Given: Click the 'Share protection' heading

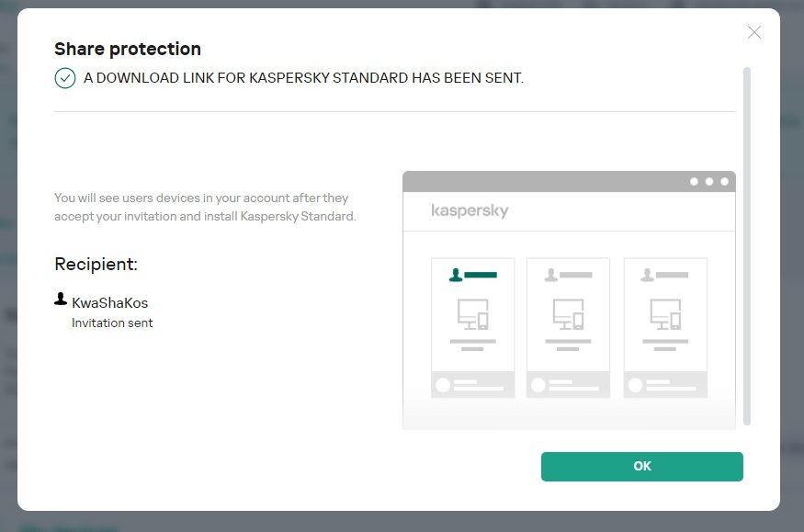Looking at the screenshot, I should tap(128, 49).
